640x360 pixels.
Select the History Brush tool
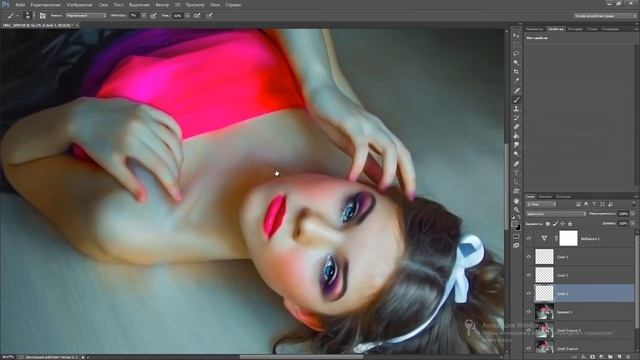(516, 118)
